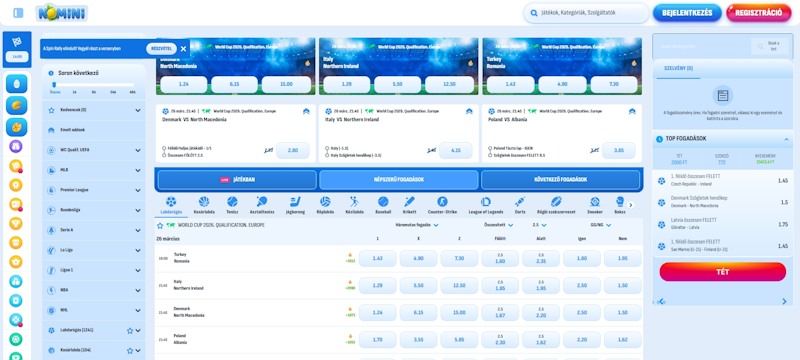Open the Háromutas fogadás dropdown

[417, 225]
